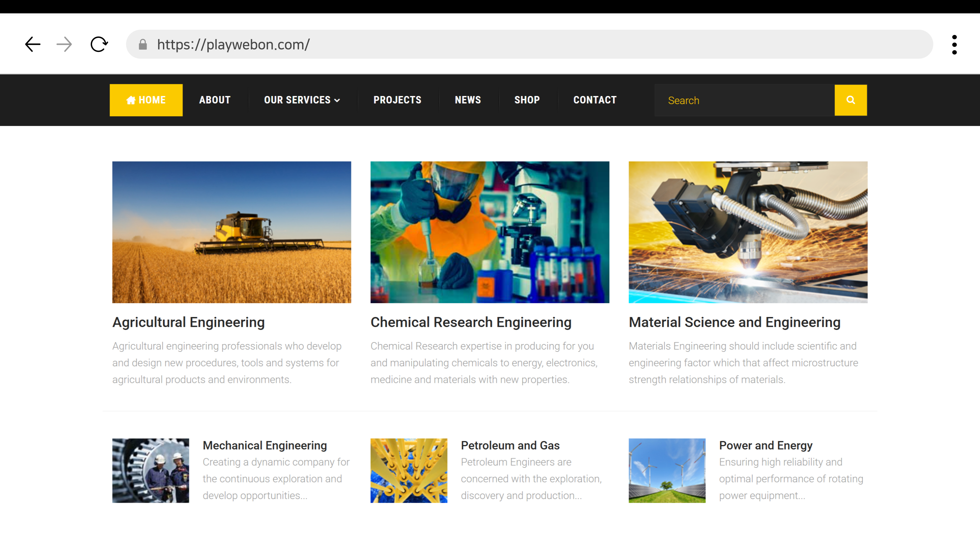Expand the Our Services dropdown
This screenshot has height=551, width=980.
(x=302, y=100)
